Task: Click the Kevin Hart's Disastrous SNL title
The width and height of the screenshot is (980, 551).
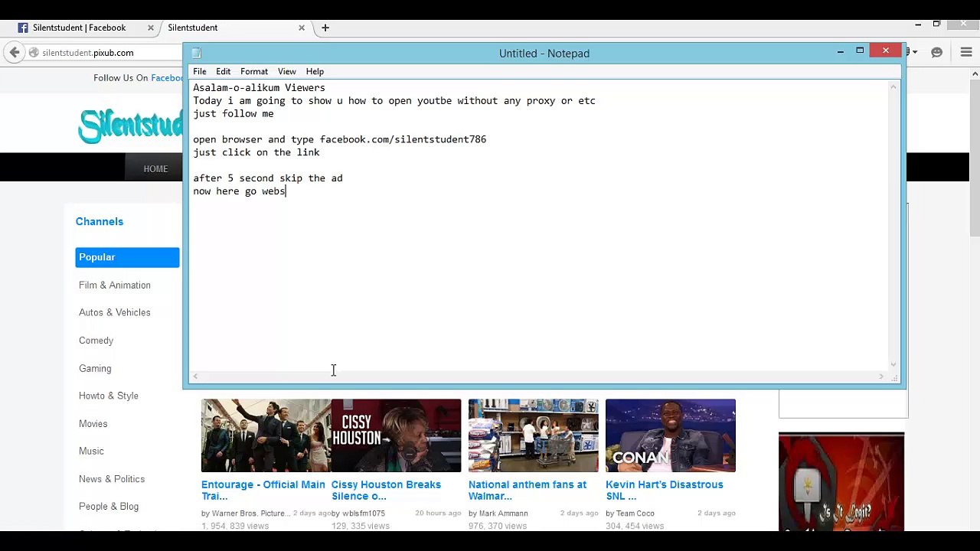Action: coord(664,490)
